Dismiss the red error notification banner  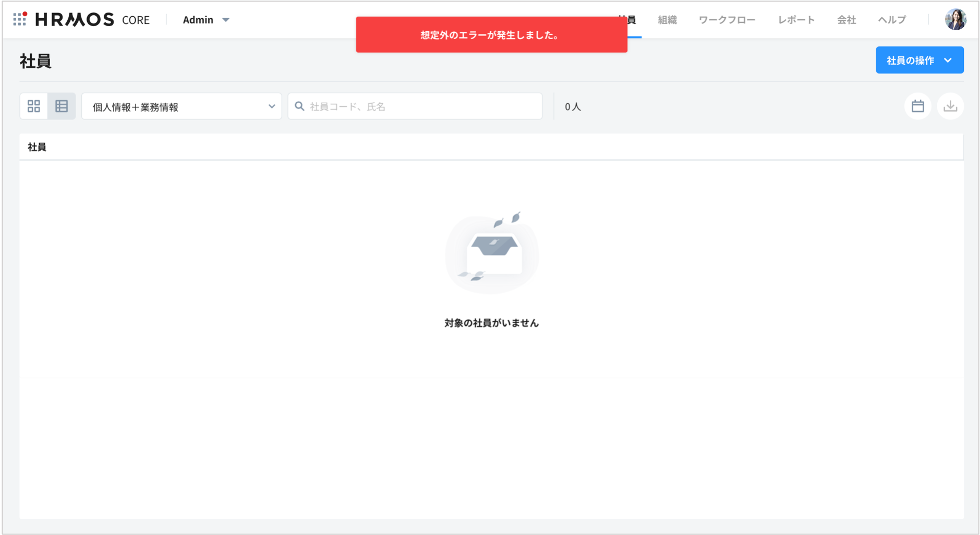[491, 34]
